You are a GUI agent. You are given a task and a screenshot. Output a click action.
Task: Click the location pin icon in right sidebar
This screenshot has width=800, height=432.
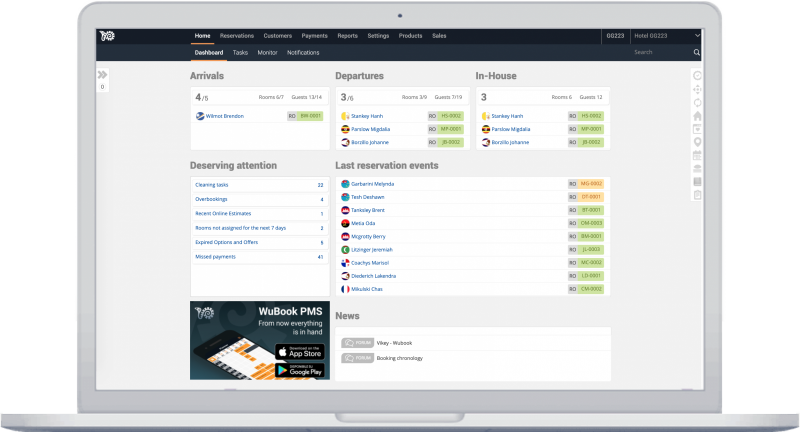click(x=697, y=142)
